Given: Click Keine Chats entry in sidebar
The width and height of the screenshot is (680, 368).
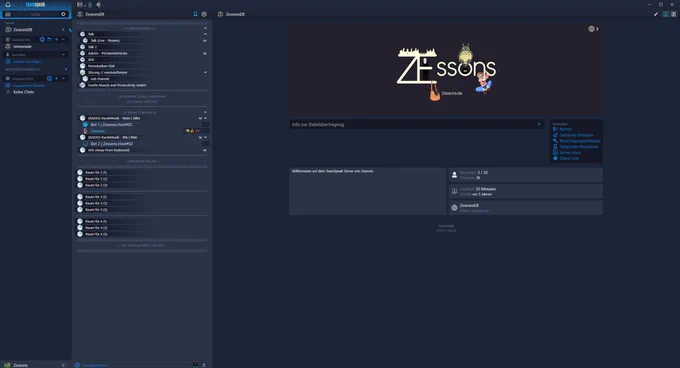Looking at the screenshot, I should click(x=23, y=92).
